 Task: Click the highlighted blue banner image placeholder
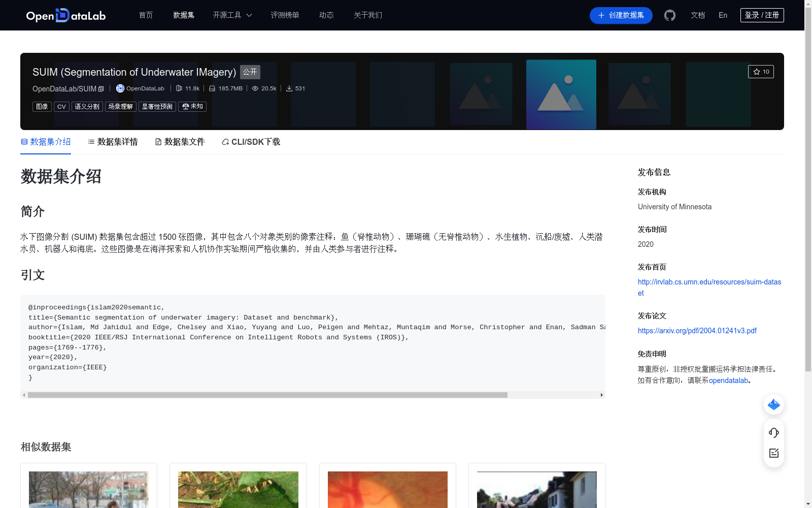(561, 94)
